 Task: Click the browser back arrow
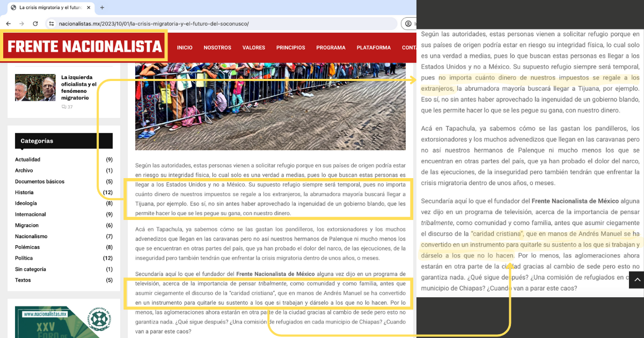point(8,24)
